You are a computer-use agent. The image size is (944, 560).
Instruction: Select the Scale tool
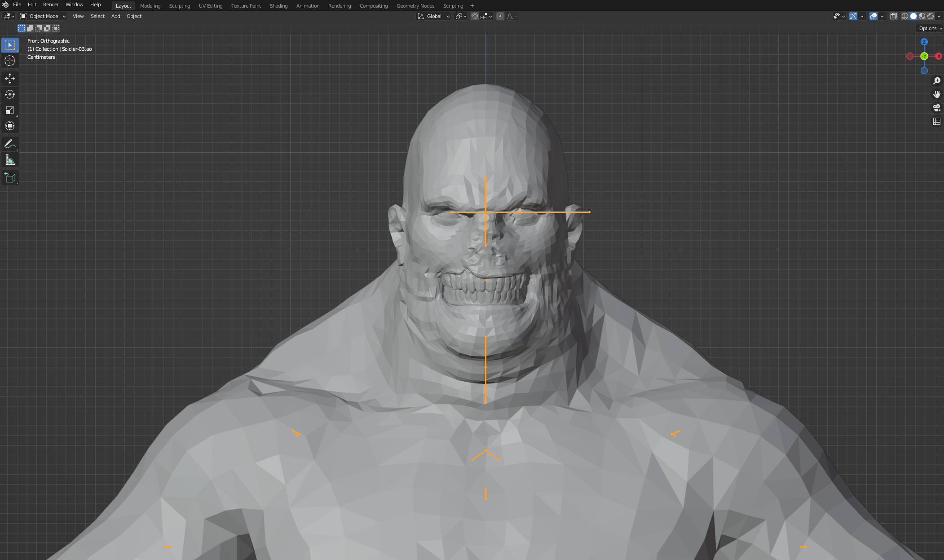pyautogui.click(x=10, y=110)
